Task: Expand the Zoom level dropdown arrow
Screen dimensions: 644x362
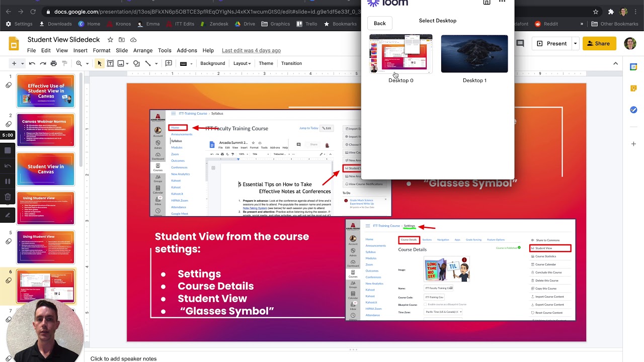Action: (x=87, y=63)
